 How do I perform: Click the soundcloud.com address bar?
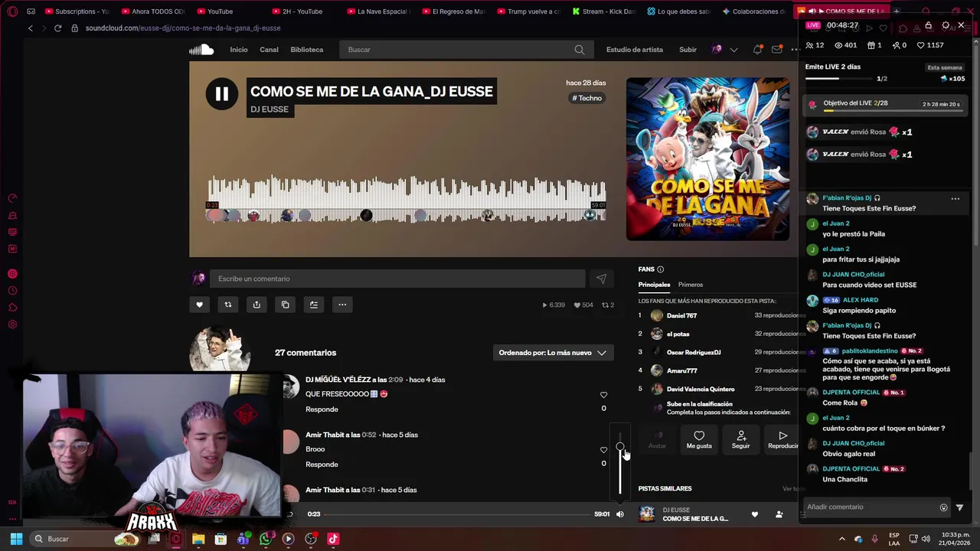[x=183, y=28]
